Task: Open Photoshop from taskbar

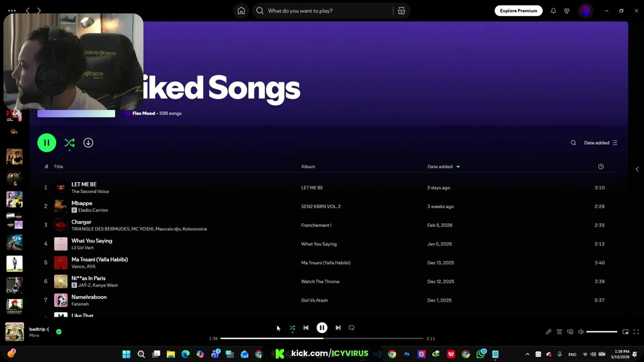Action: point(407,354)
